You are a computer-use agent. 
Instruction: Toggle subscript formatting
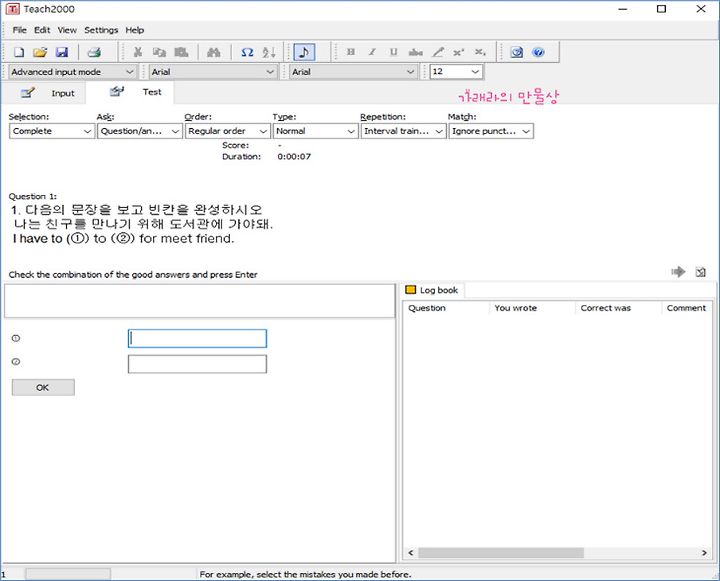pyautogui.click(x=480, y=52)
